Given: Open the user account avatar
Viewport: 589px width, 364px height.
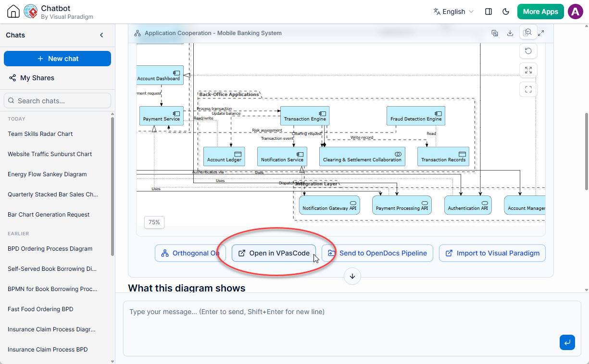Looking at the screenshot, I should pyautogui.click(x=576, y=12).
